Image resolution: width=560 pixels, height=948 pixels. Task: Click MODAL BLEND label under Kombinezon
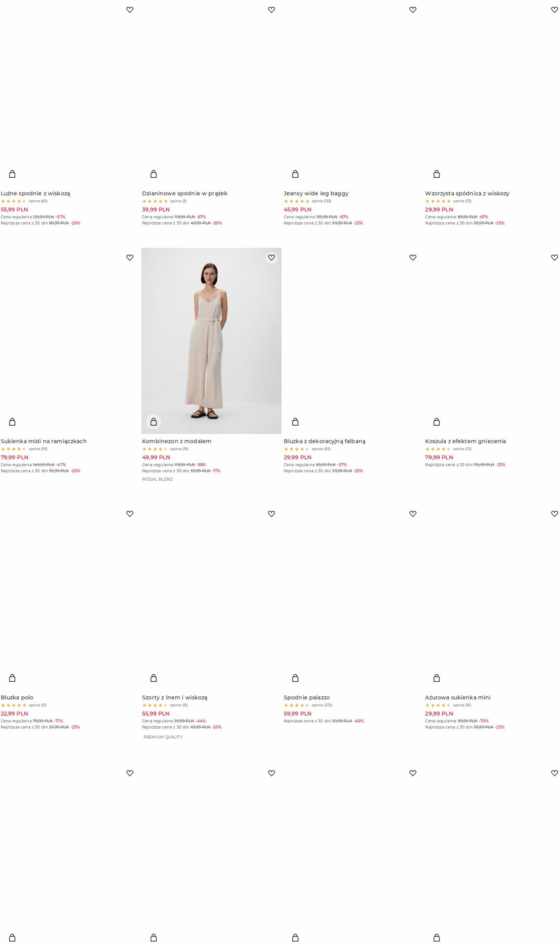[x=157, y=479]
